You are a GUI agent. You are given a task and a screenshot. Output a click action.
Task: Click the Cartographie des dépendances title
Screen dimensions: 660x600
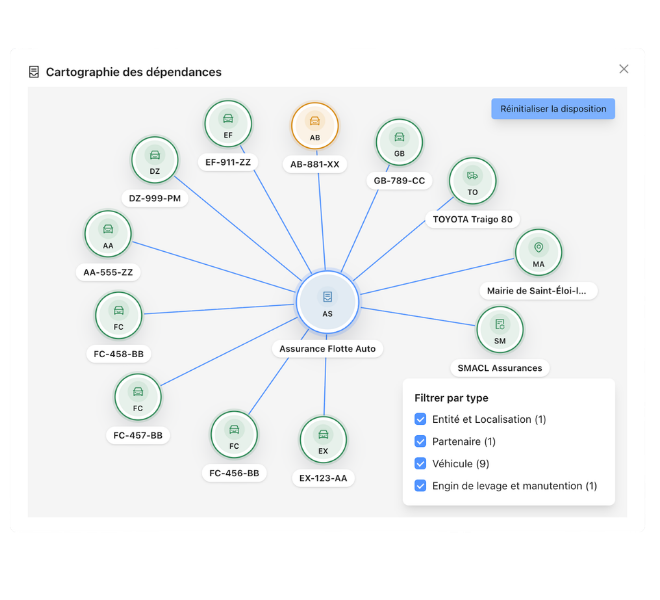tap(133, 72)
